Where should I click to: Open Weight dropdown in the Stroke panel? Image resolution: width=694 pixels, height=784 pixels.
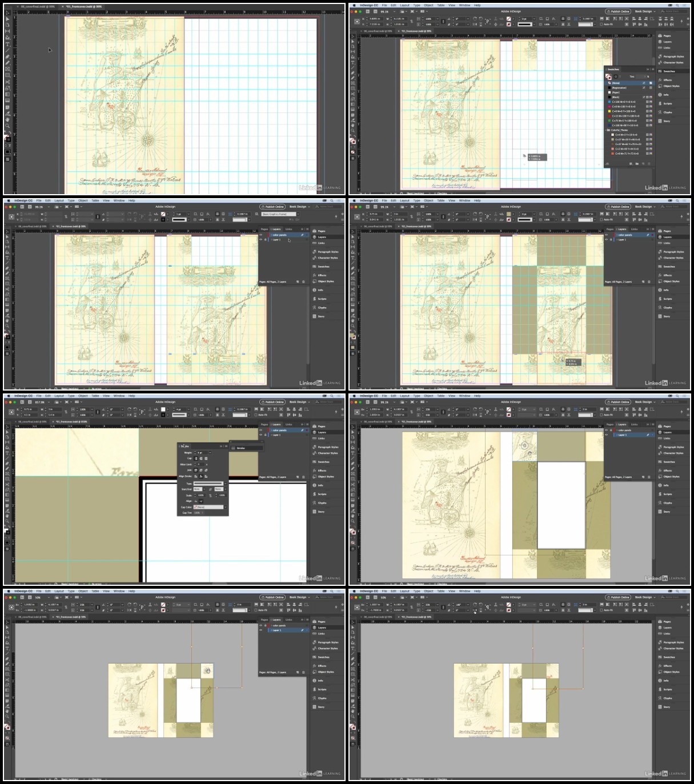[210, 453]
